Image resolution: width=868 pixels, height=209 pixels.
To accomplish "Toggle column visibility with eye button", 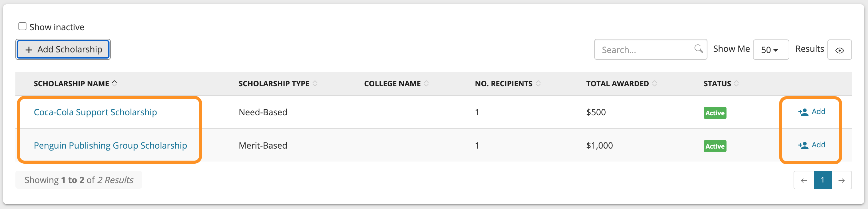I will pos(839,50).
